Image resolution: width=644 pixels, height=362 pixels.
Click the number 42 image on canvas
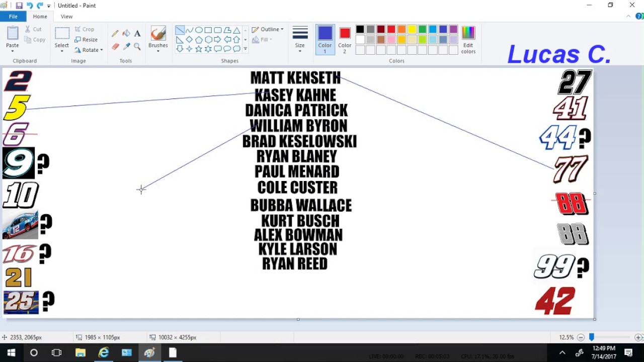point(555,301)
